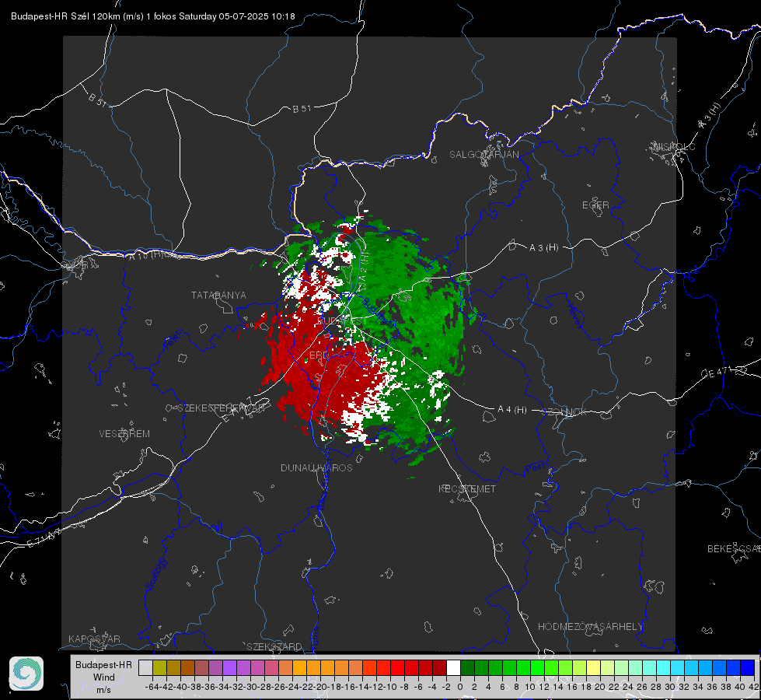Click the VESZPRÉM city label
The height and width of the screenshot is (700, 761).
click(x=124, y=433)
